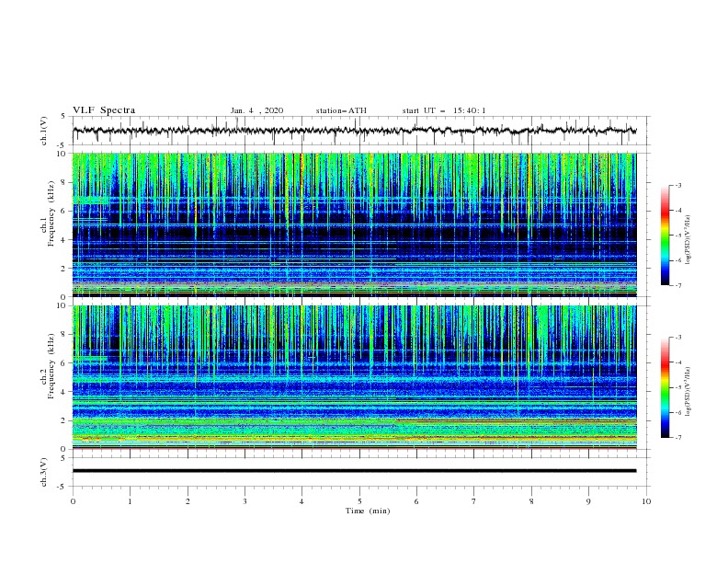Click the time axis tick label "5"

click(359, 501)
